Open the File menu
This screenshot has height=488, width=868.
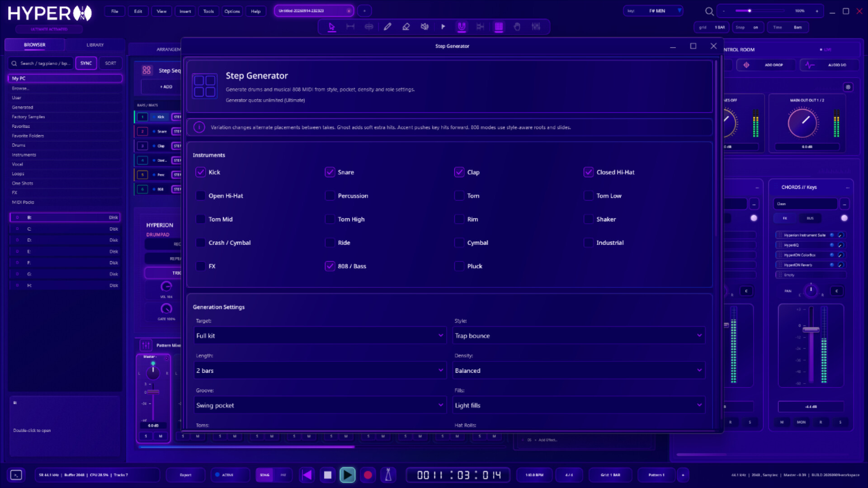point(115,11)
